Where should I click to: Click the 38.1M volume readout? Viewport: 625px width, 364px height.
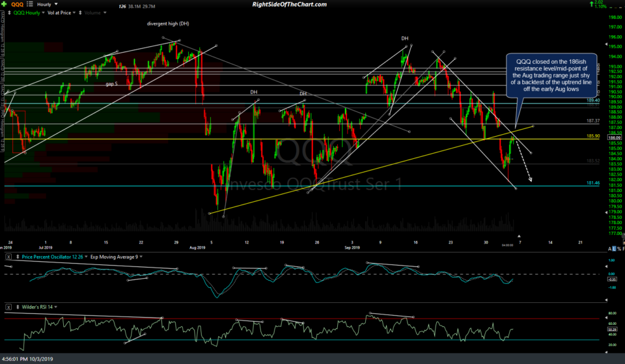pos(134,7)
